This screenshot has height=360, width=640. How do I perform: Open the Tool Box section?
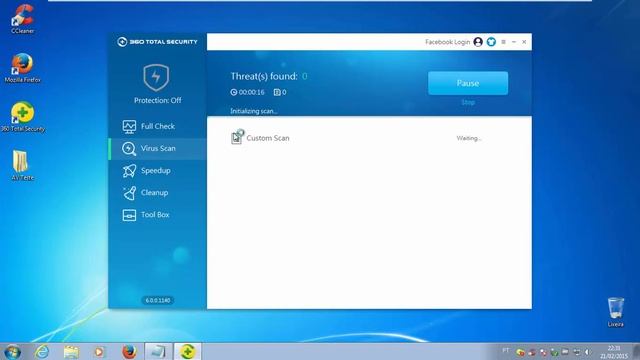[x=158, y=215]
